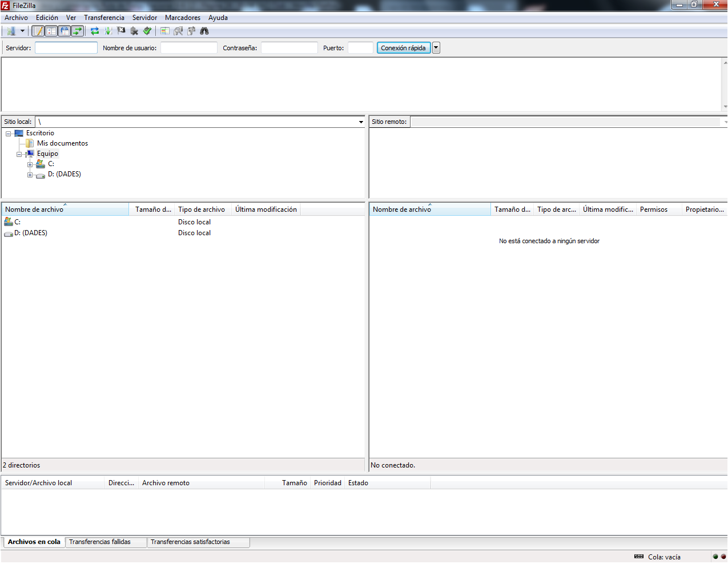Select C: drive icon in local tree
This screenshot has height=564, width=728.
(41, 164)
